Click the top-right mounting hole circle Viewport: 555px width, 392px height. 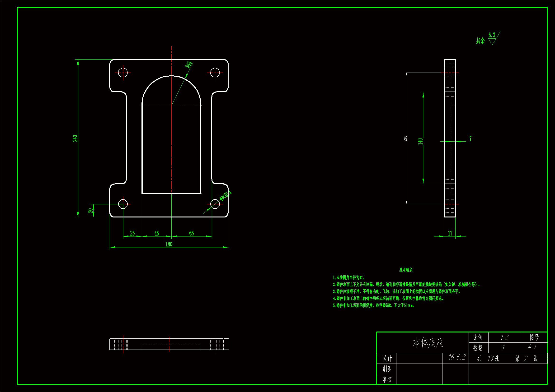click(x=215, y=73)
